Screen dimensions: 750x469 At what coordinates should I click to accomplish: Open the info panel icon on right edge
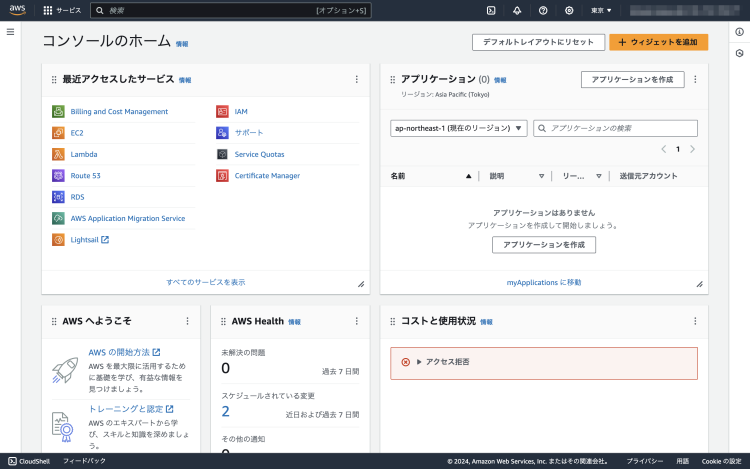pyautogui.click(x=739, y=32)
